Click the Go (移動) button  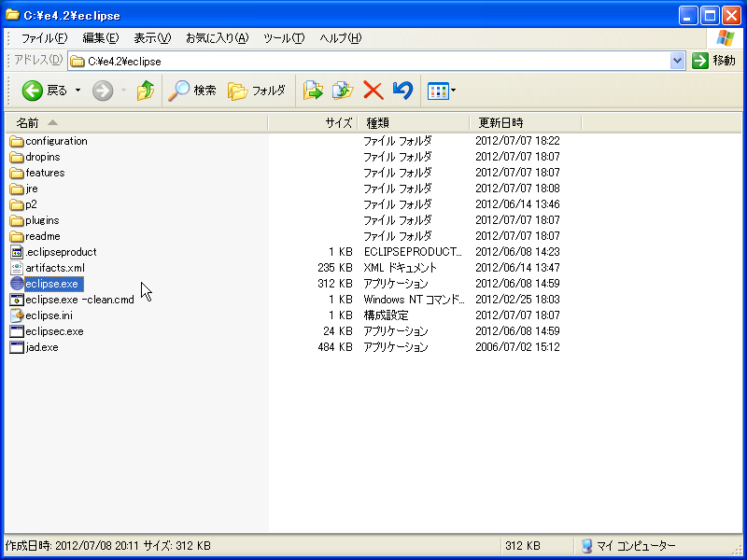[x=713, y=61]
